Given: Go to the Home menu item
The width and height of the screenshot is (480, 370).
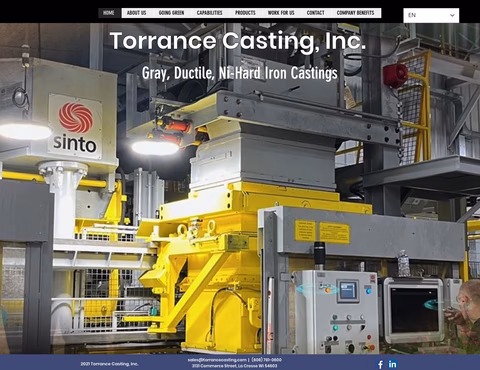Looking at the screenshot, I should point(109,13).
